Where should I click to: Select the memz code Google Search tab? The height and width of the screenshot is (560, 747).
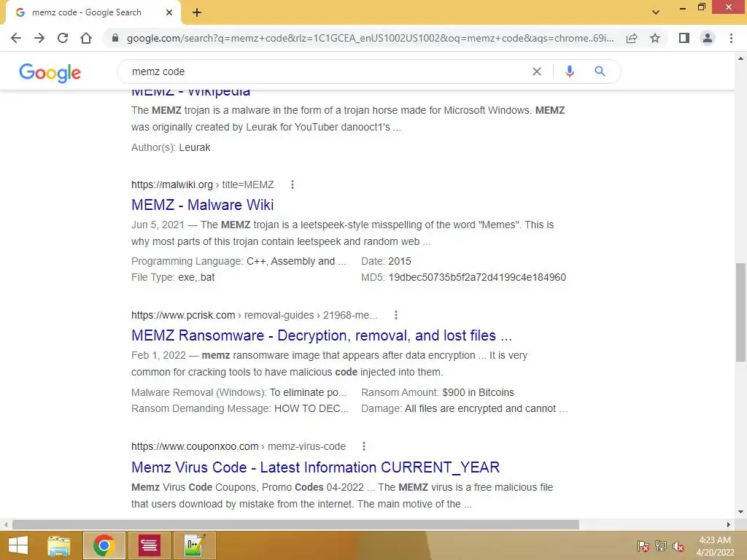coord(87,12)
